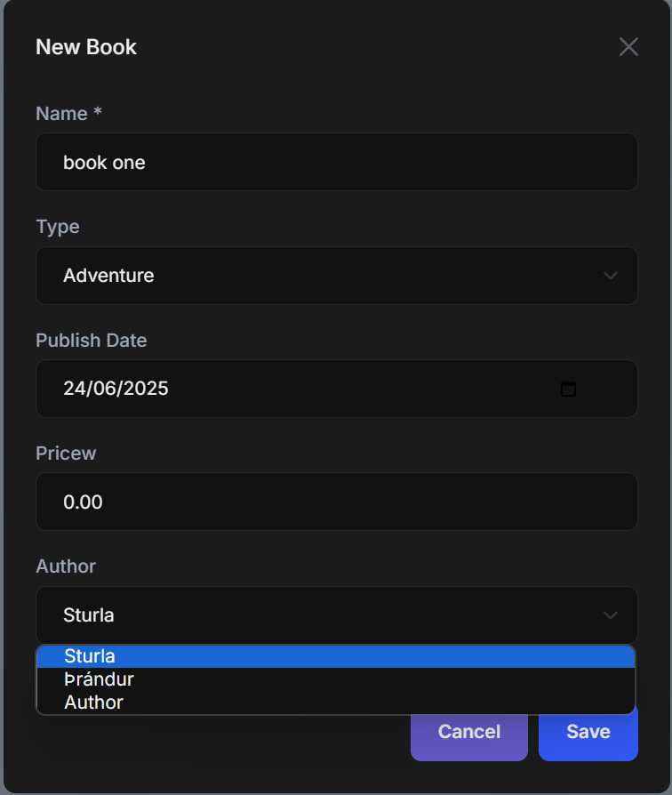Focus the Name field containing book one
The image size is (672, 795).
tap(336, 163)
